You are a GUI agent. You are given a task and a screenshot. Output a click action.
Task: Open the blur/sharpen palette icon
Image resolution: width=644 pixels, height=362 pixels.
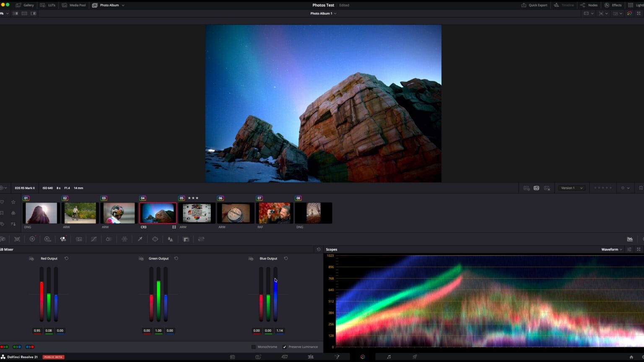(x=170, y=239)
